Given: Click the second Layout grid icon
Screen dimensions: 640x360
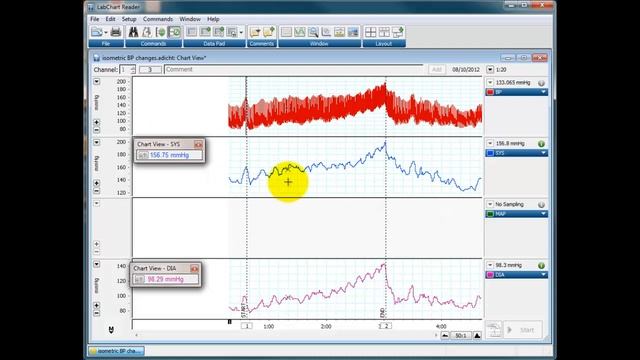Looking at the screenshot, I should 384,32.
